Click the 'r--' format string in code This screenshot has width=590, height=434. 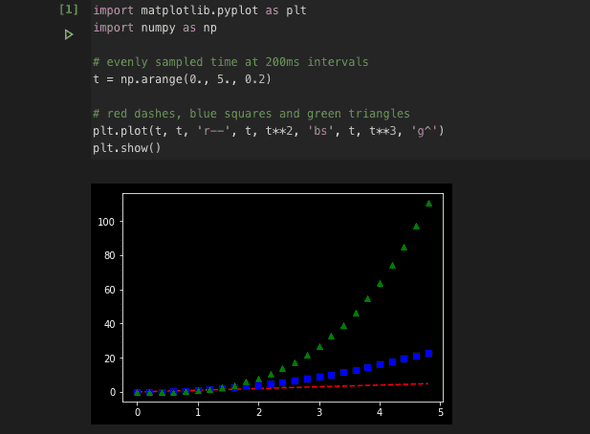pos(214,131)
